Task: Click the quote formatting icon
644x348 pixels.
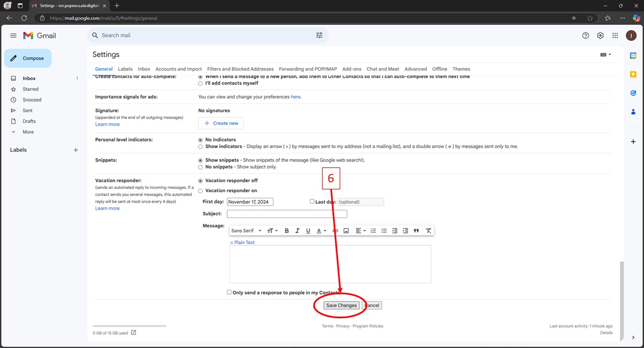Action: [416, 231]
